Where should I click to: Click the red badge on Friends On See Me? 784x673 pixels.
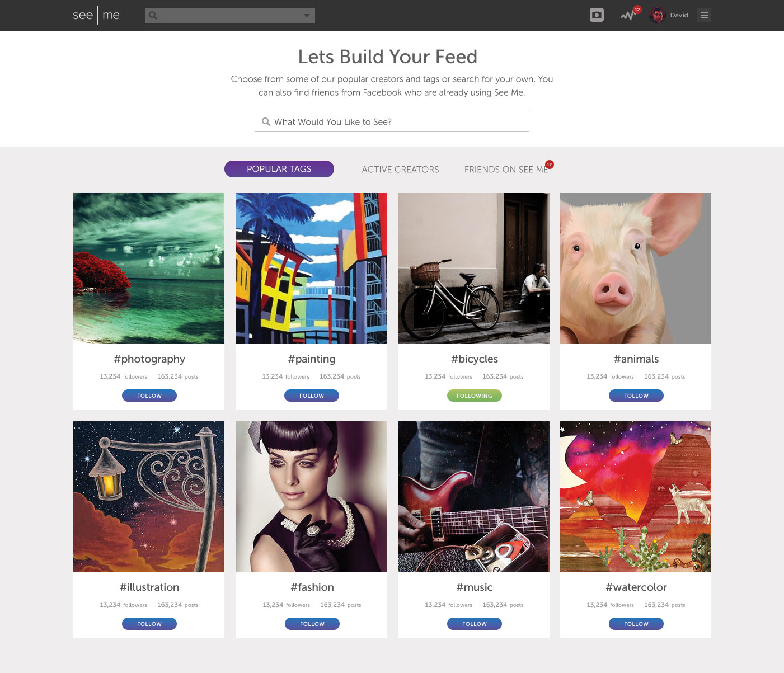(x=550, y=164)
